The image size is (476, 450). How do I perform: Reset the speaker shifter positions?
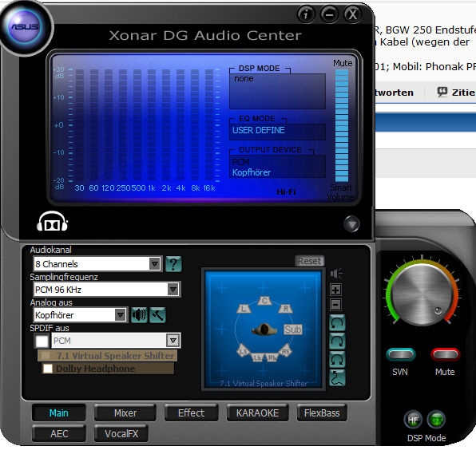(x=309, y=261)
